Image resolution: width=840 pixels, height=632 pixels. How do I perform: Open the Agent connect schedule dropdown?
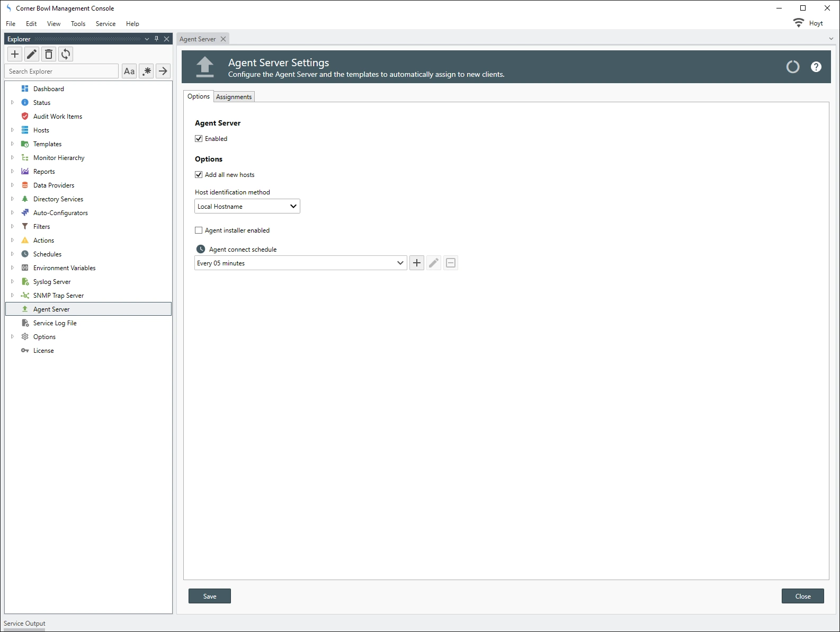(300, 263)
